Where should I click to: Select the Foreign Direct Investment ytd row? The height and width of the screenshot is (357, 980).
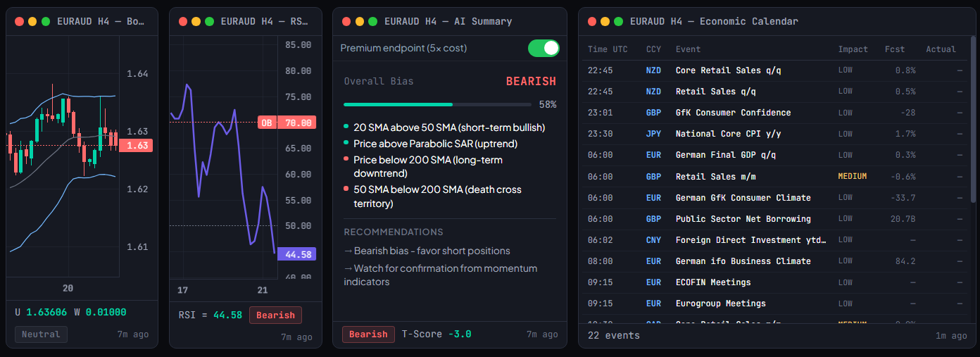(777, 240)
